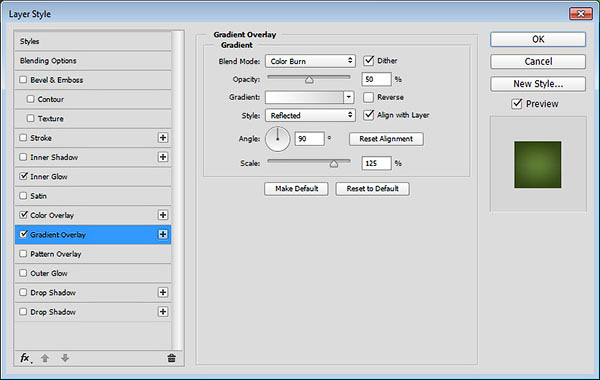Image resolution: width=600 pixels, height=380 pixels.
Task: Click the Reset to Default button
Action: 372,189
